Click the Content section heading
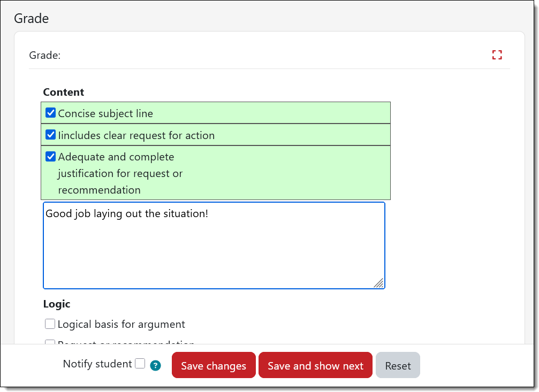 click(63, 92)
